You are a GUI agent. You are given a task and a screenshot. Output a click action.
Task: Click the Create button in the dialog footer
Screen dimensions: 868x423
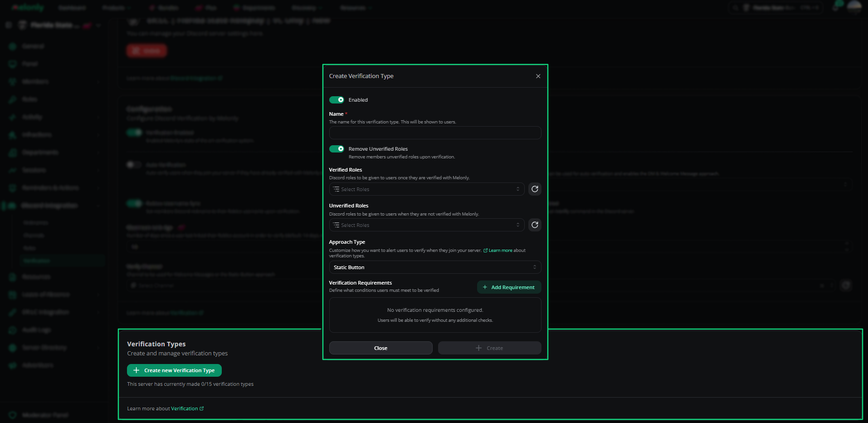489,348
